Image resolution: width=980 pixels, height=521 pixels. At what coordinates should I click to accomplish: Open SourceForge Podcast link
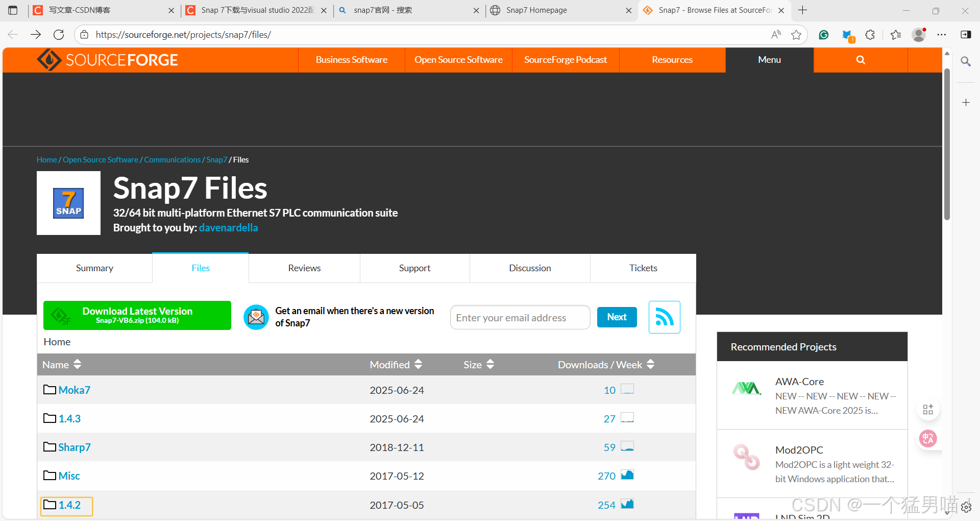pyautogui.click(x=566, y=60)
